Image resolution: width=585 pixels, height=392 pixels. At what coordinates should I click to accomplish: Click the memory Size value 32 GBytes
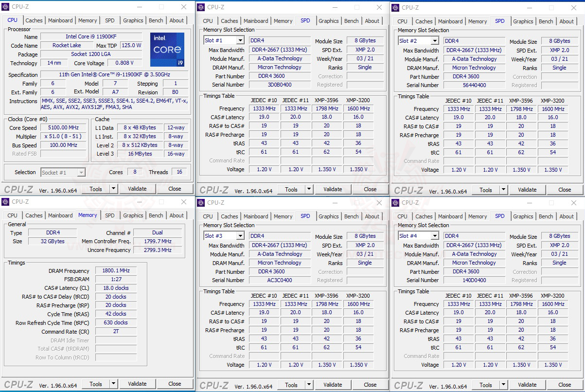[x=52, y=241]
